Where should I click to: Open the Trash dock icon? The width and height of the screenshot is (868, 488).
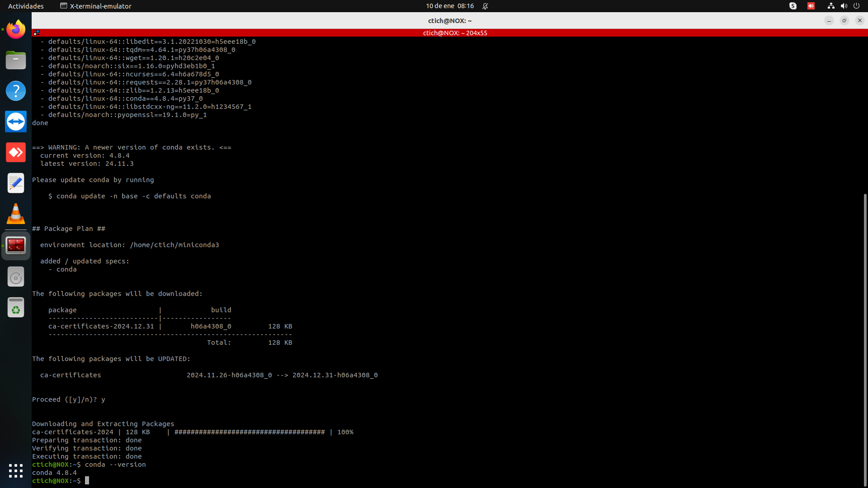point(16,308)
